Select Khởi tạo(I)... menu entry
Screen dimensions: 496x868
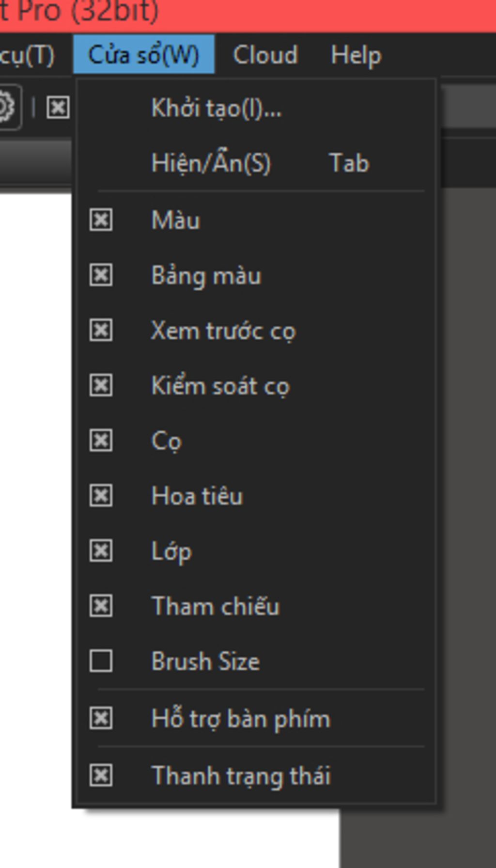tap(216, 108)
